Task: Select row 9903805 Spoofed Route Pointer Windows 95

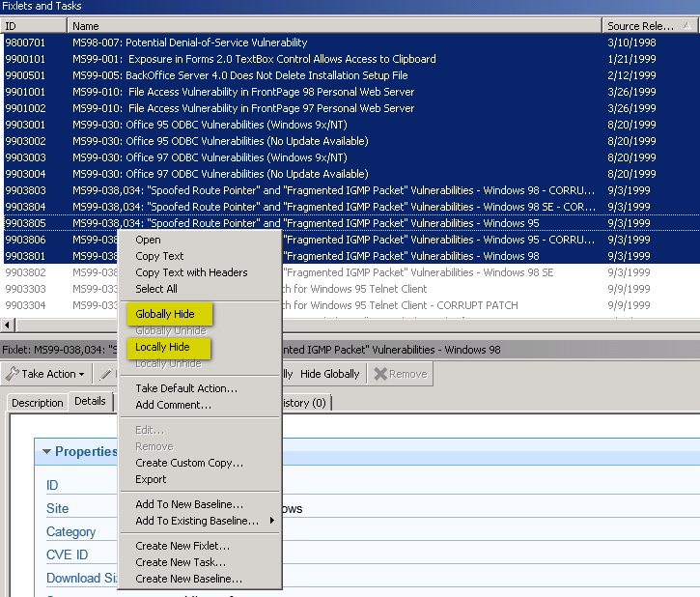Action: (350, 223)
